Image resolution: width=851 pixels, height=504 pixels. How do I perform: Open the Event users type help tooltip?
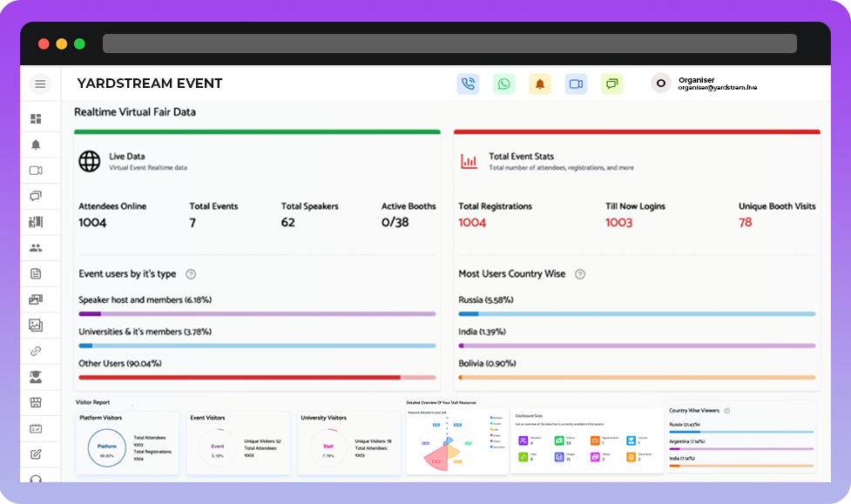click(190, 273)
